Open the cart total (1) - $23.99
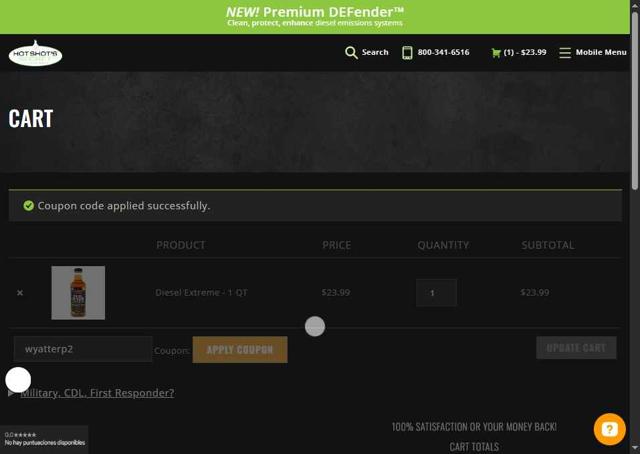The image size is (640, 454). pos(525,52)
